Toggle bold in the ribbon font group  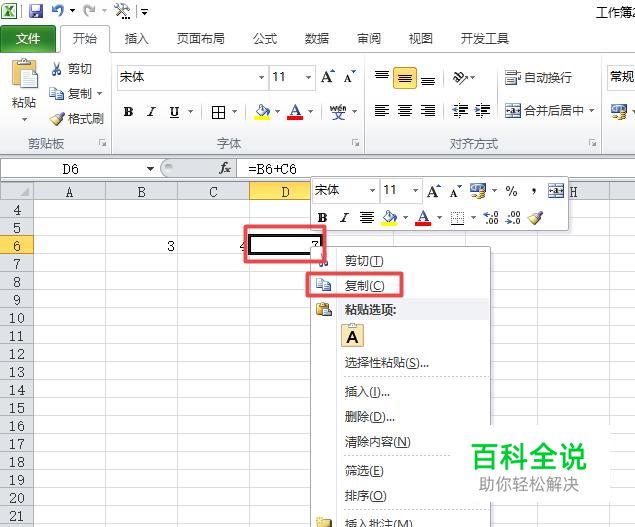point(128,111)
